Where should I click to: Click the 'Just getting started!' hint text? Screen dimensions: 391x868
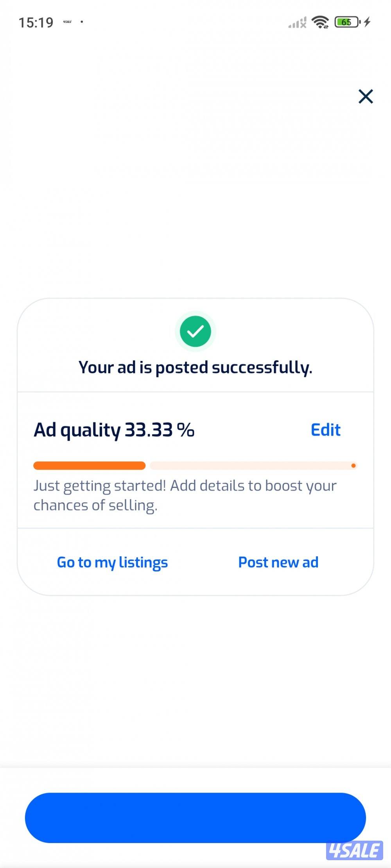[185, 495]
